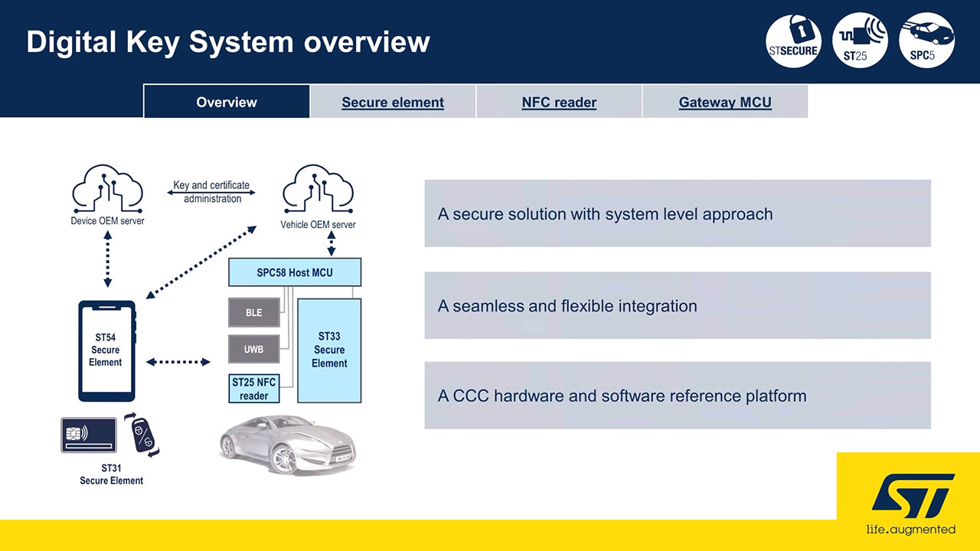Click 'A CCC hardware and software reference platform' box
Screen dimensions: 980x551
[678, 396]
